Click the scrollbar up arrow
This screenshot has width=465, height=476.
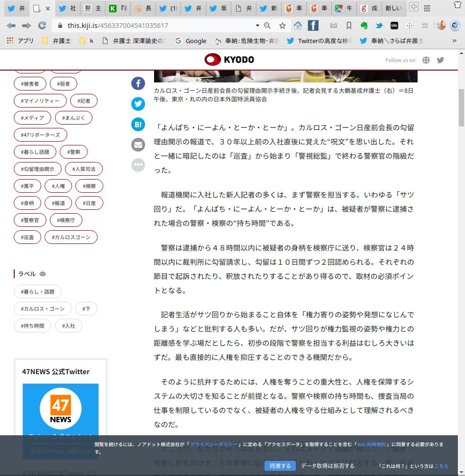461,53
